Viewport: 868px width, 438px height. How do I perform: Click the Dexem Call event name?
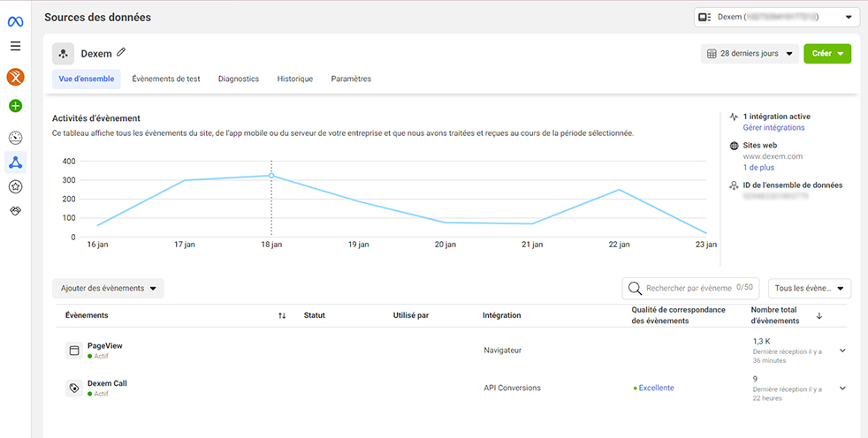[x=107, y=383]
